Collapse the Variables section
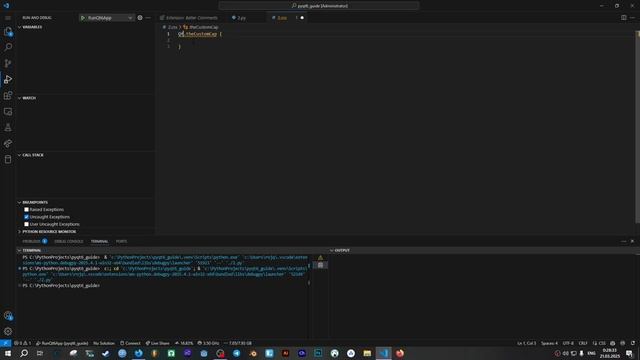Image resolution: width=640 pixels, height=360 pixels. pyautogui.click(x=85, y=27)
